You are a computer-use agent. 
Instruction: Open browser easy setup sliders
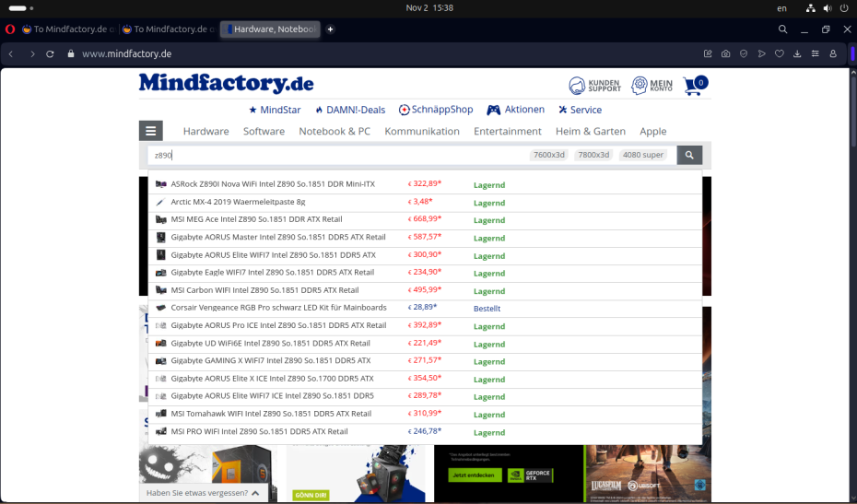(815, 54)
